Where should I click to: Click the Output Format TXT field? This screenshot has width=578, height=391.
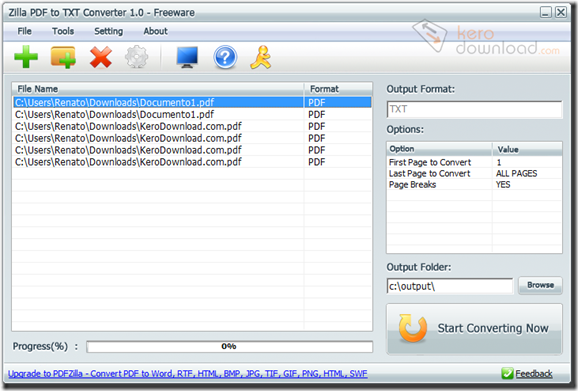(474, 109)
